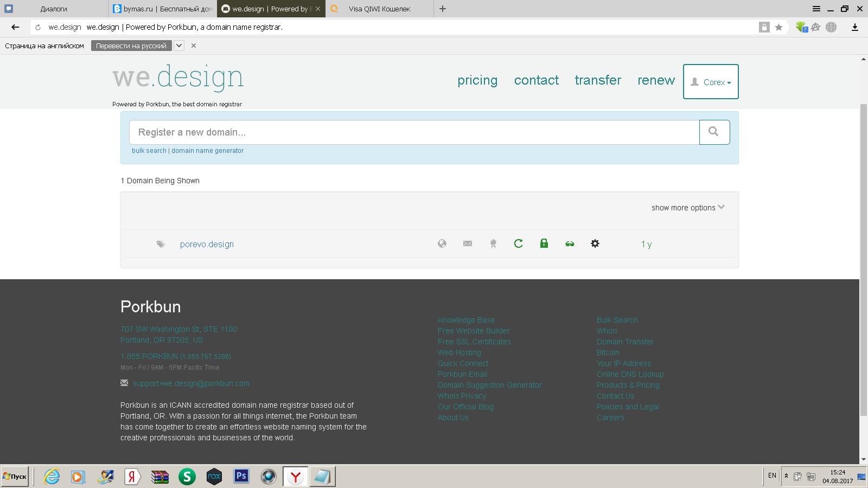
Task: Open the pricing menu item
Action: [x=477, y=80]
